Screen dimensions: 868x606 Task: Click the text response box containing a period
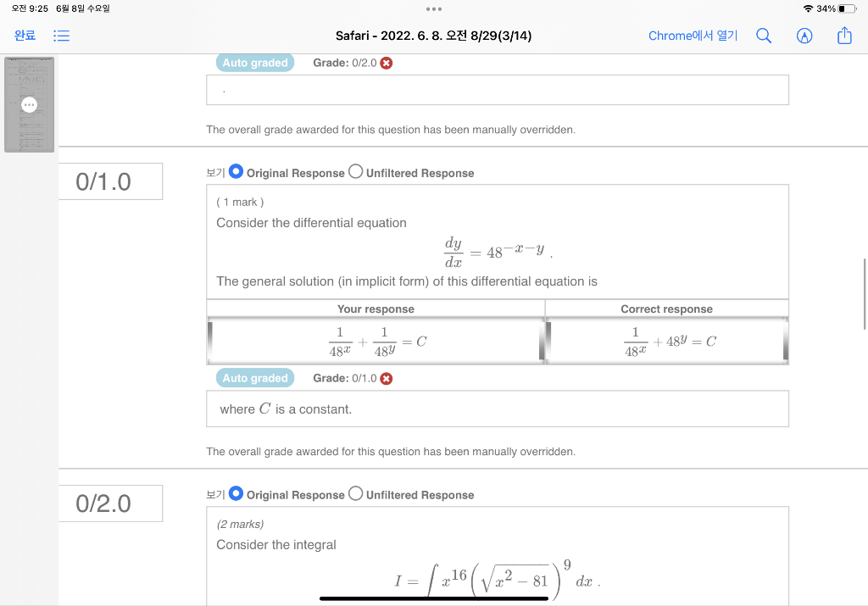point(497,89)
